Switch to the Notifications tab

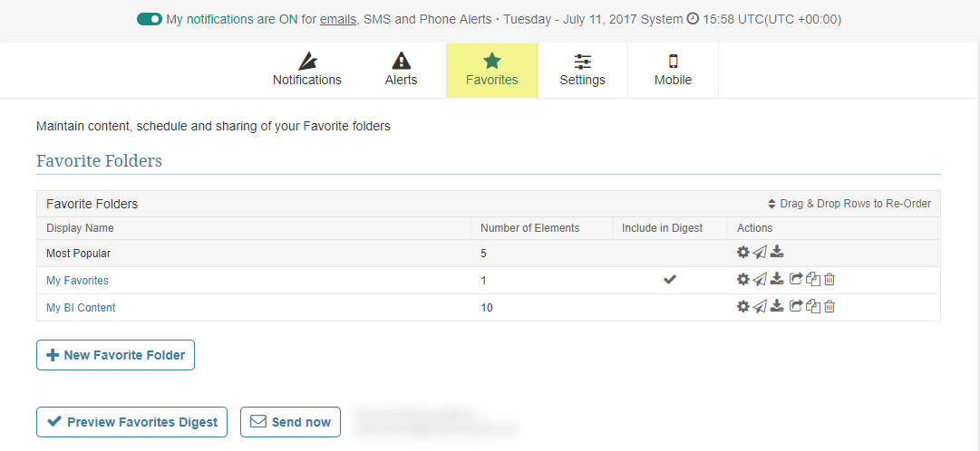307,71
